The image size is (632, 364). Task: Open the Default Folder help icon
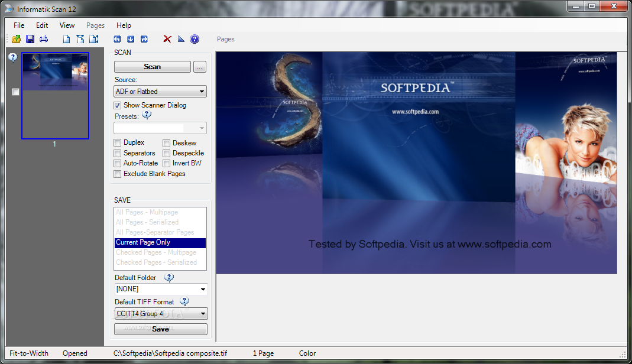(x=169, y=277)
